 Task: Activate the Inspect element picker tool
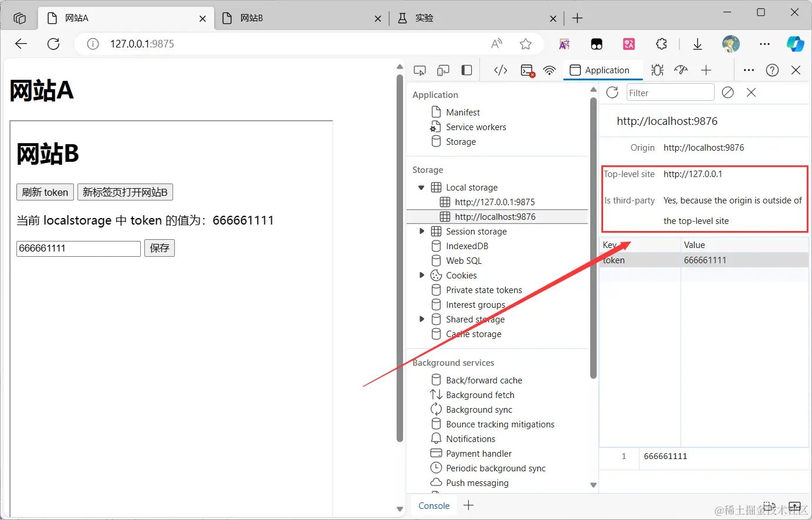pyautogui.click(x=419, y=70)
